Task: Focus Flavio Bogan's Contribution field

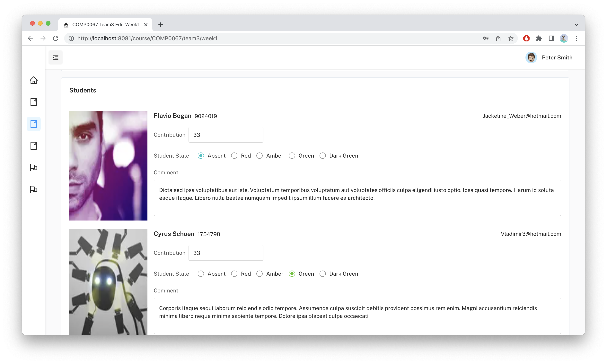Action: pyautogui.click(x=226, y=135)
